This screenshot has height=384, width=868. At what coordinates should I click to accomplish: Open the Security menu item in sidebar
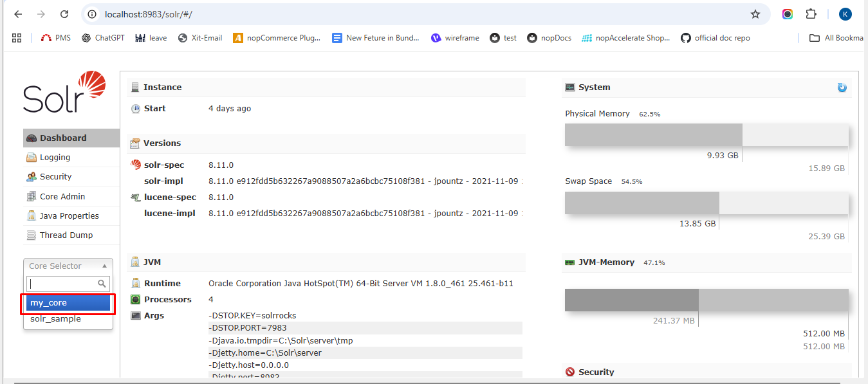[55, 177]
